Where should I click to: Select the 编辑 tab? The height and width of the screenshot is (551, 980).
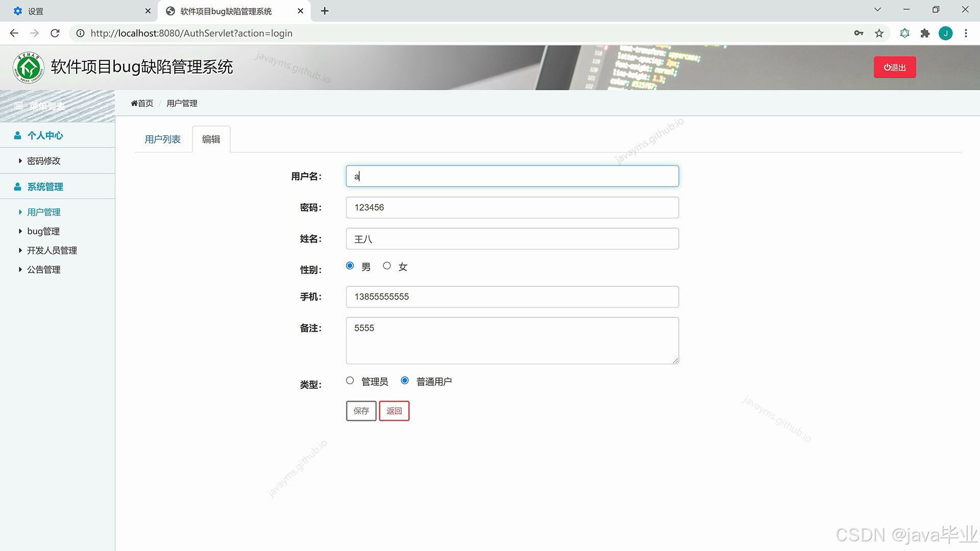point(211,139)
